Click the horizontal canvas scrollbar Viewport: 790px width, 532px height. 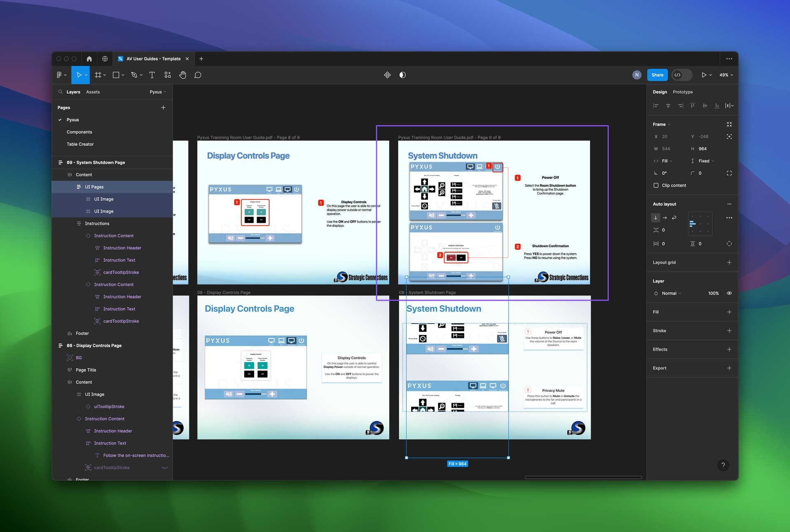(583, 477)
